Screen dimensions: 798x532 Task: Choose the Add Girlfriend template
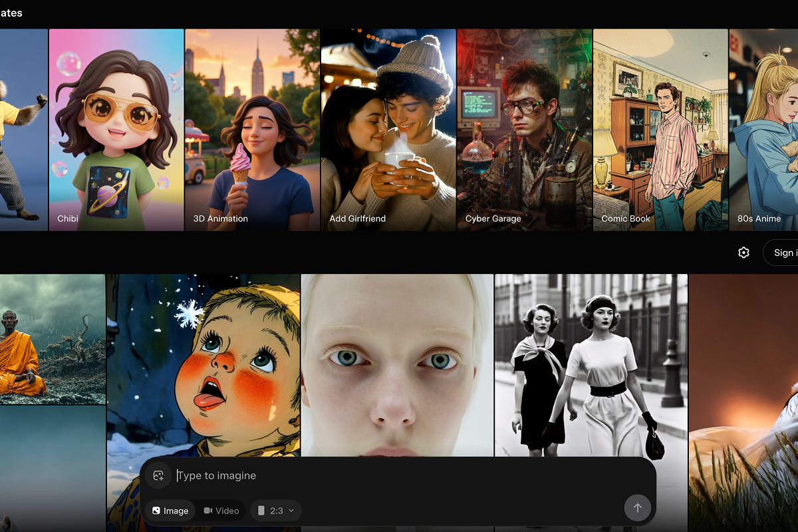tap(388, 130)
